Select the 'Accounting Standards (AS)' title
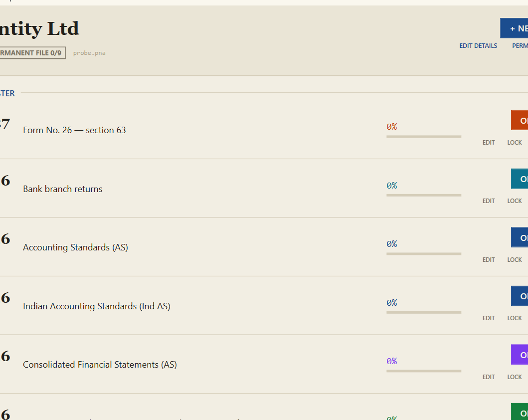 [75, 247]
